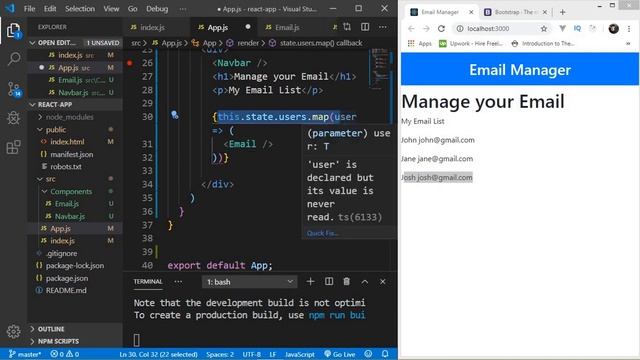Open a new Chrome tab
The height and width of the screenshot is (360, 640).
(x=562, y=12)
